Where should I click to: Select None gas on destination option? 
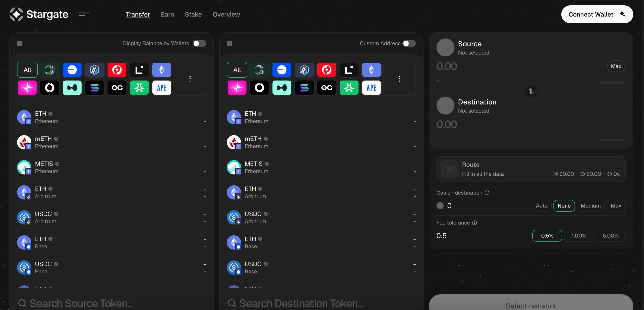[x=564, y=206]
